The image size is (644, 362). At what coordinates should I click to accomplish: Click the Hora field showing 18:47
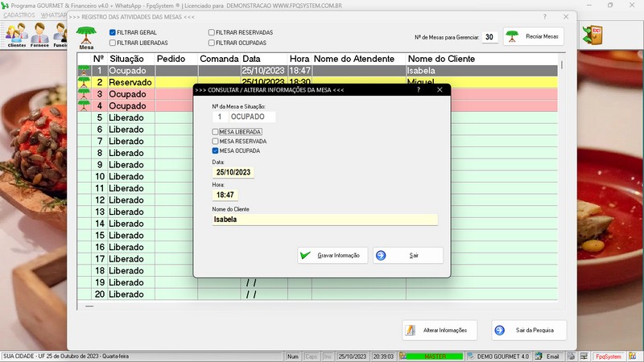tap(225, 195)
